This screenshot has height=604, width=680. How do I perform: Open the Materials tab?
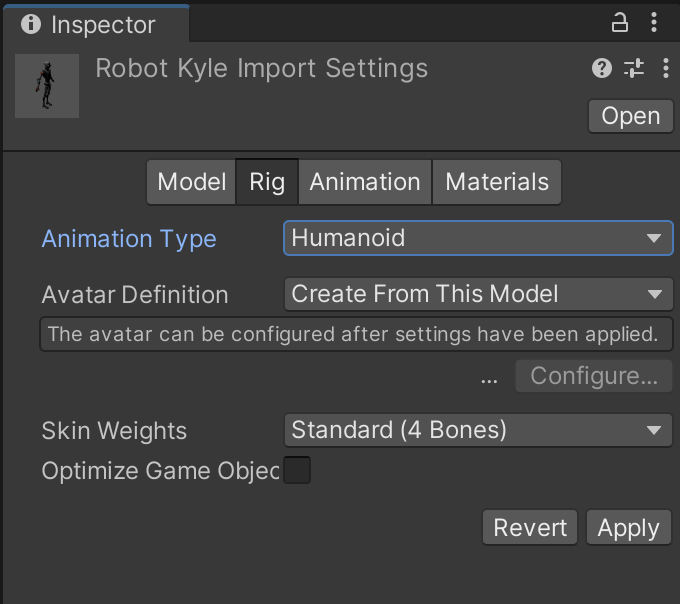497,182
